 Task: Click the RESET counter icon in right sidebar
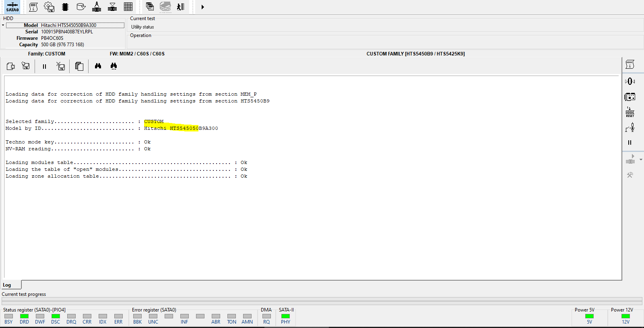click(x=630, y=112)
